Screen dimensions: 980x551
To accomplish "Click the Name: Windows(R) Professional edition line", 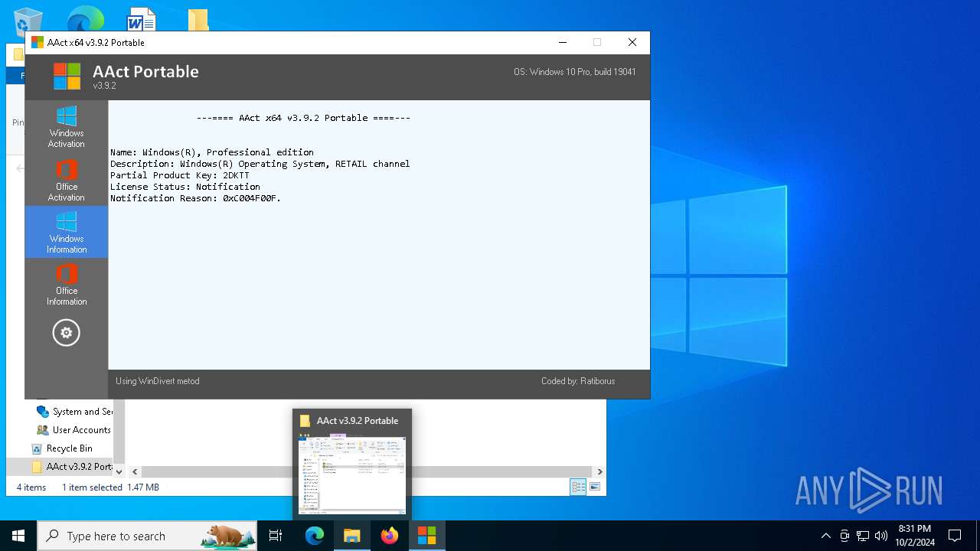I will (212, 152).
